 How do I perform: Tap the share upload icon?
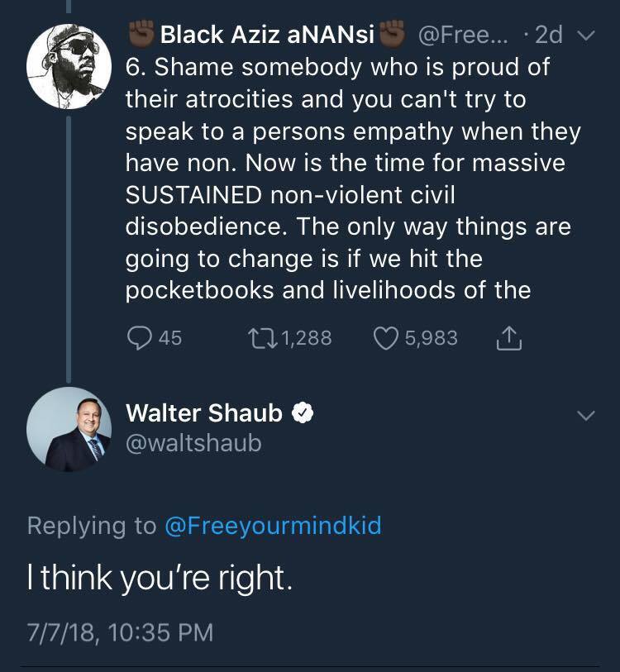click(x=508, y=336)
